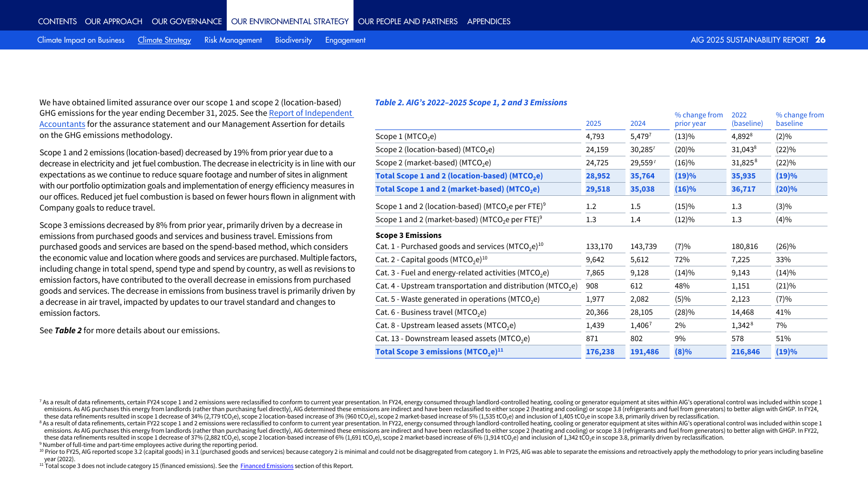Screen dimensions: 868x488
Task: Select location-based per FTE row label
Action: 460,206
